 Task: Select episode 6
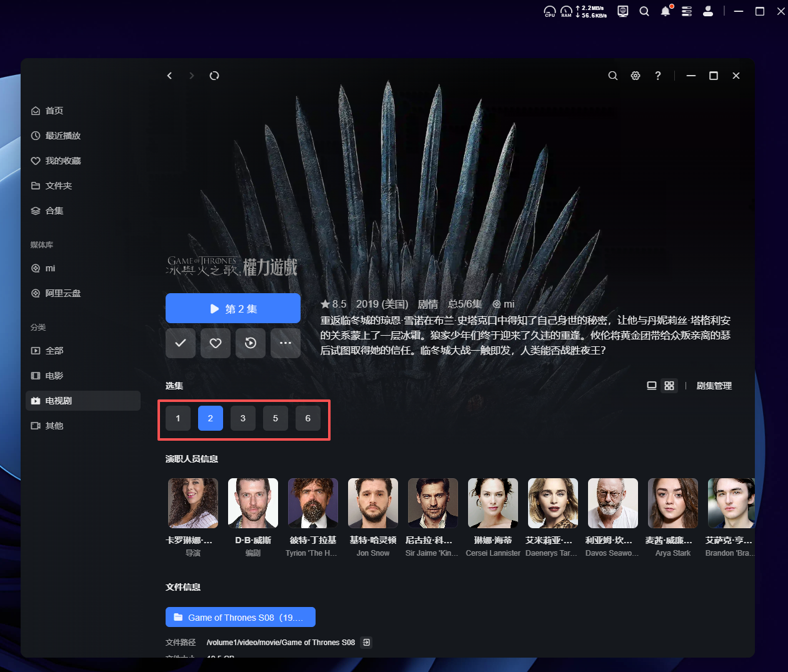[308, 418]
